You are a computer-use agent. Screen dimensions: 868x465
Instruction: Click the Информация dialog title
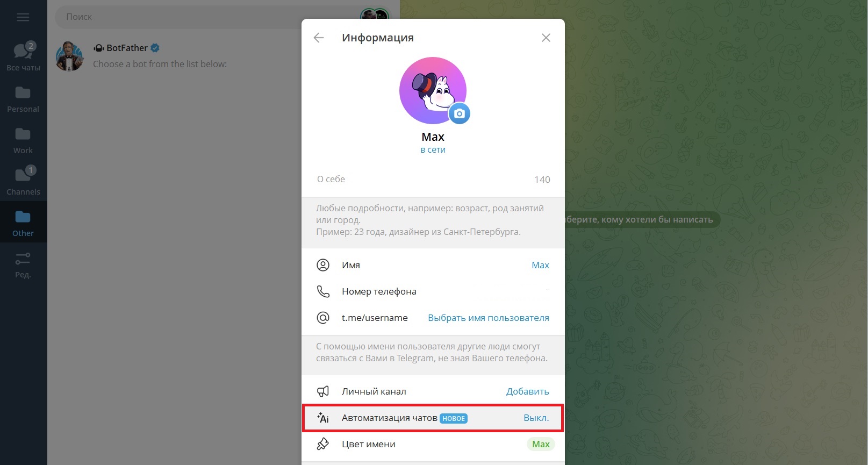click(x=378, y=38)
